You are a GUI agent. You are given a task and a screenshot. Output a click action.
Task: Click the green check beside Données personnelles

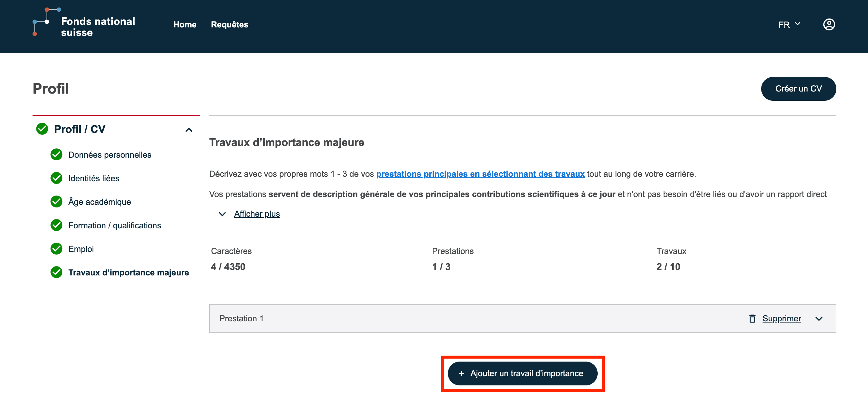pyautogui.click(x=56, y=154)
